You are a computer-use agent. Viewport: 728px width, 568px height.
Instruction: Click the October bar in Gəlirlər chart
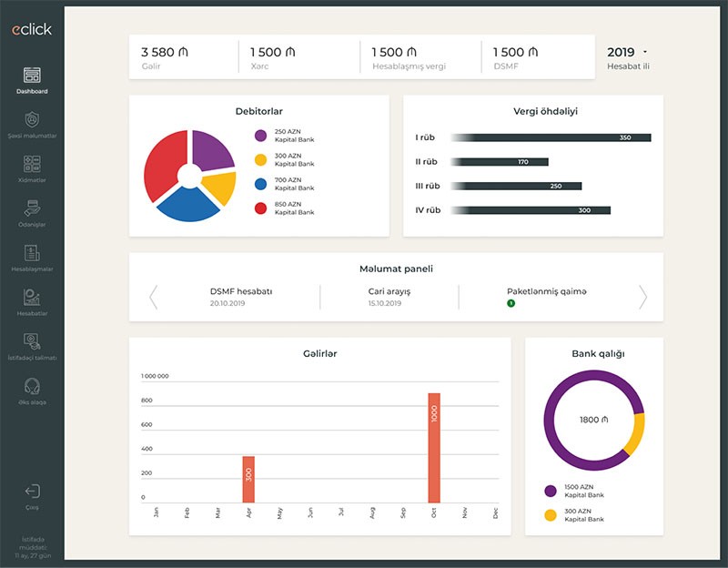[434, 448]
